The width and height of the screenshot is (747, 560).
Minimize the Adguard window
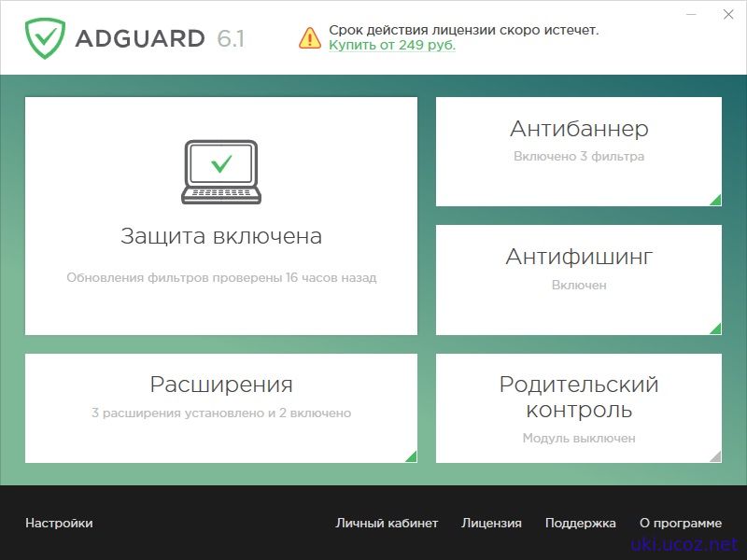click(691, 15)
